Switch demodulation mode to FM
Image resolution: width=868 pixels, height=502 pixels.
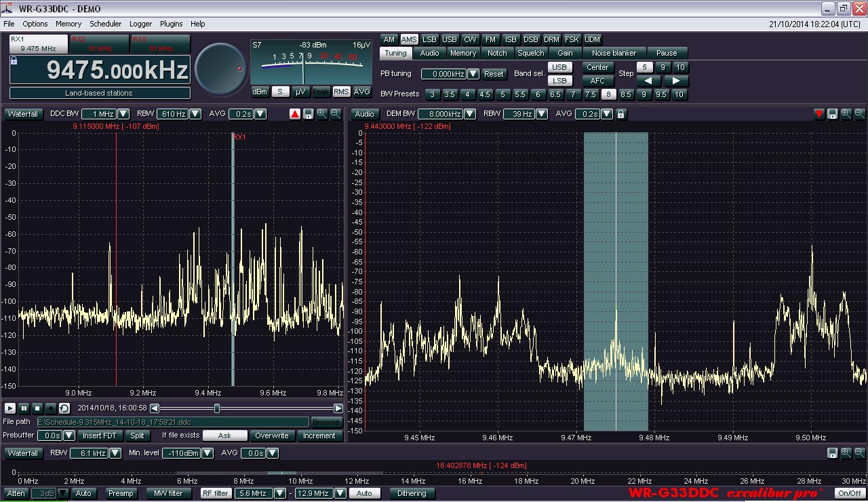point(490,39)
